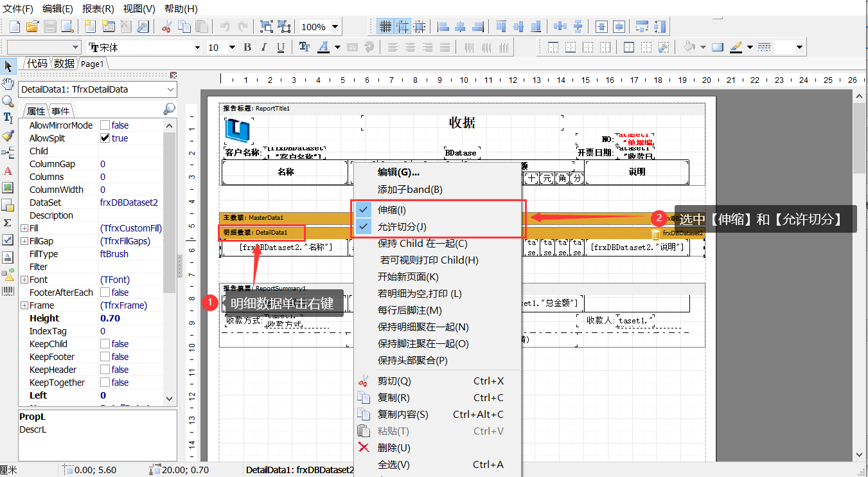Switch to the 代码 tab
868x477 pixels.
tap(37, 63)
